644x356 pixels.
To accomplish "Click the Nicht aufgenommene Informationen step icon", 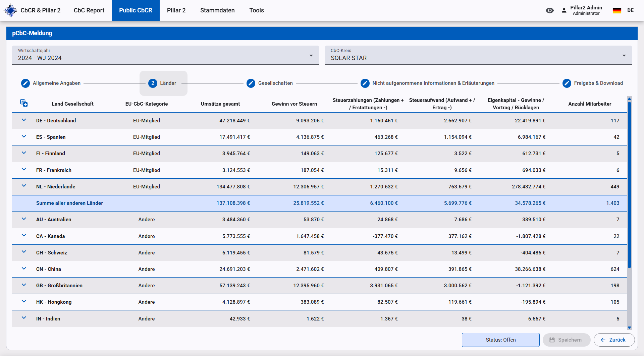I will (x=365, y=83).
